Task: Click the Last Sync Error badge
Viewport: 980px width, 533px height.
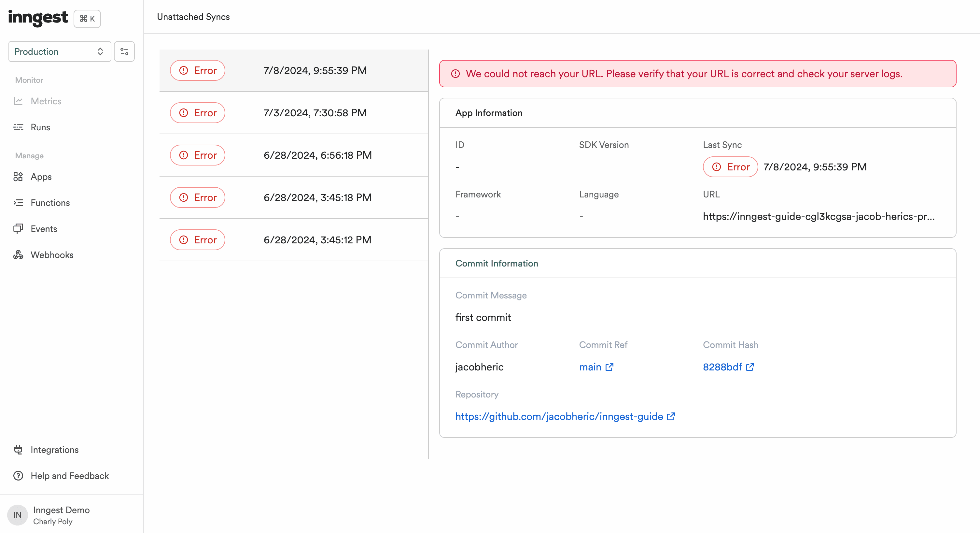Action: pos(730,167)
